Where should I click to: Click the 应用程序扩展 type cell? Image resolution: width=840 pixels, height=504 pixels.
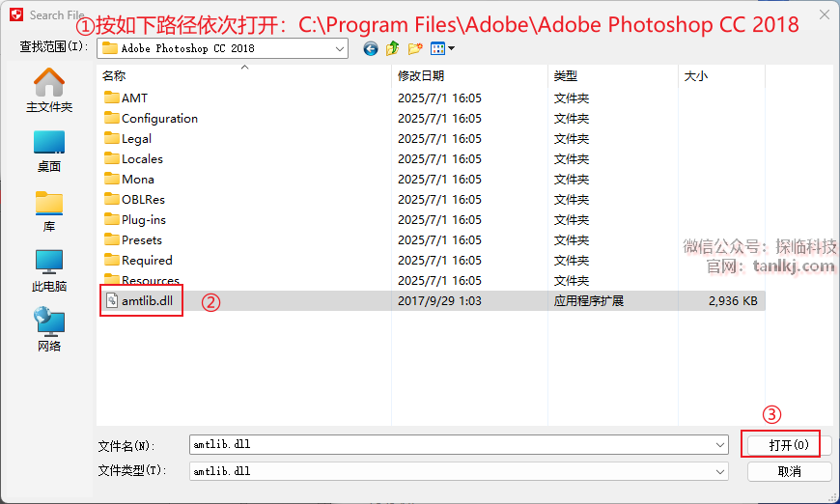pyautogui.click(x=588, y=301)
